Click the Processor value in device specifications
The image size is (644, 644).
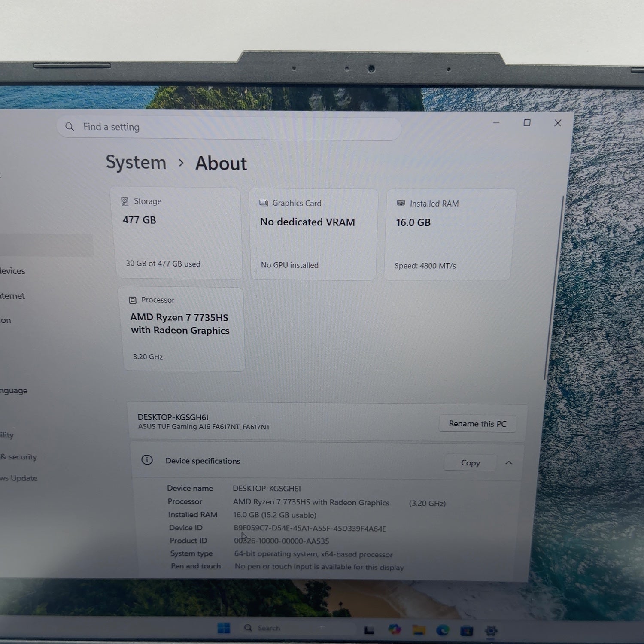pyautogui.click(x=311, y=502)
